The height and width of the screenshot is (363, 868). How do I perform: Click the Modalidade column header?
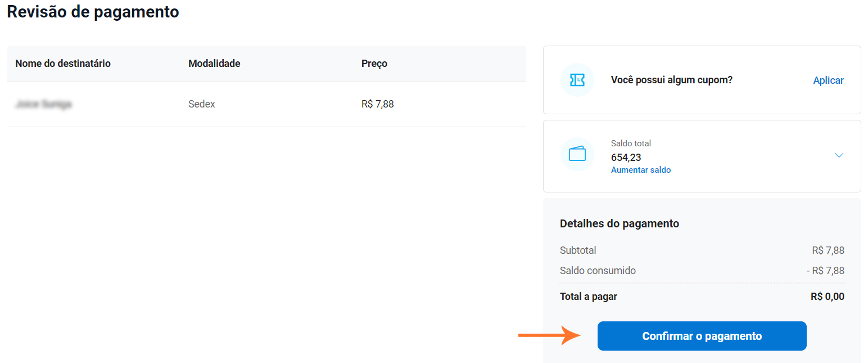pos(214,64)
